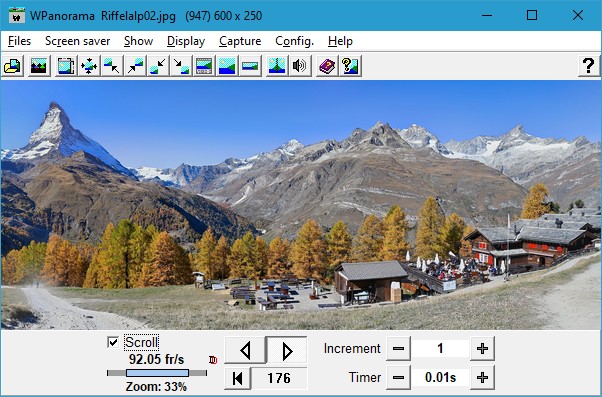This screenshot has height=397, width=602.
Task: Click the 'Increment' label
Action: pos(352,348)
